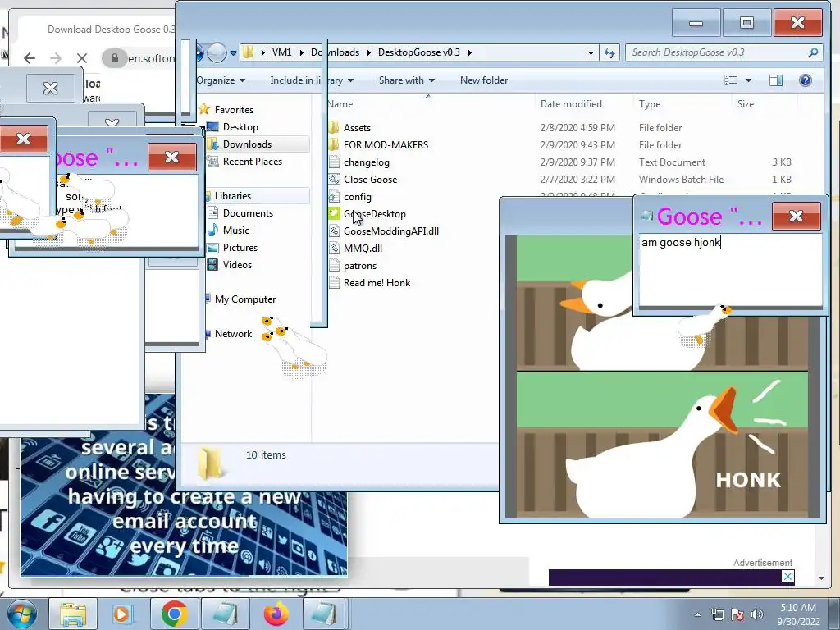Viewport: 840px width, 630px height.
Task: Go back in the Chrome browser
Action: 30,58
